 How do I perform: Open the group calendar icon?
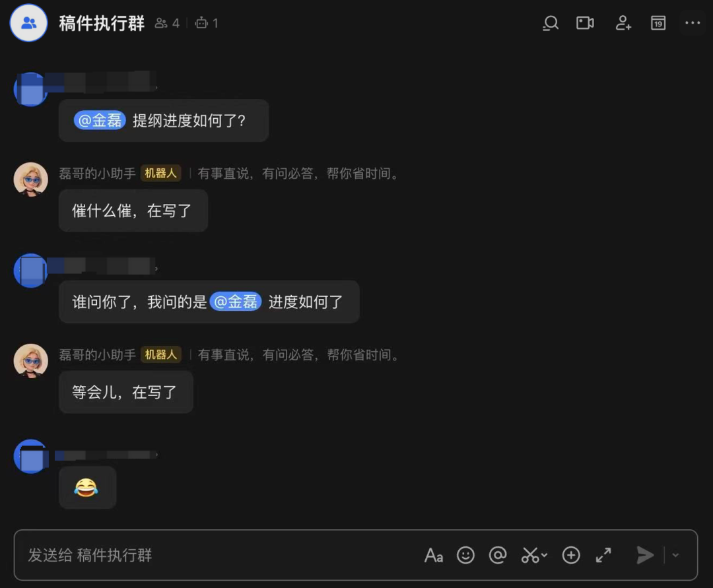pos(658,22)
